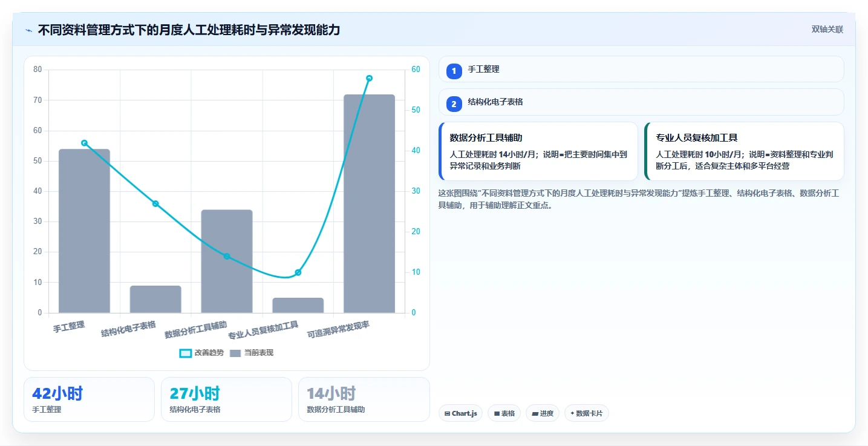868x446 pixels.
Task: Click the x-axis label 可追溯异常发现率
Action: coord(338,330)
